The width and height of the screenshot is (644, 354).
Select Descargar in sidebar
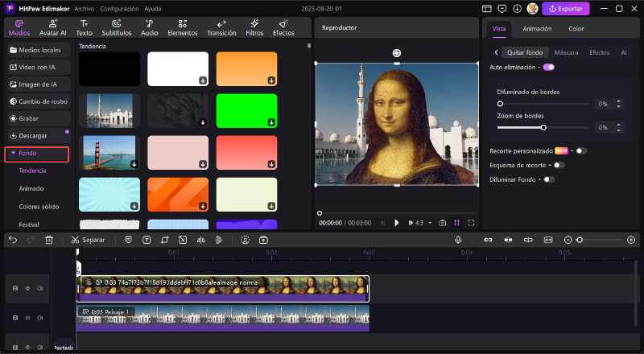pyautogui.click(x=38, y=135)
